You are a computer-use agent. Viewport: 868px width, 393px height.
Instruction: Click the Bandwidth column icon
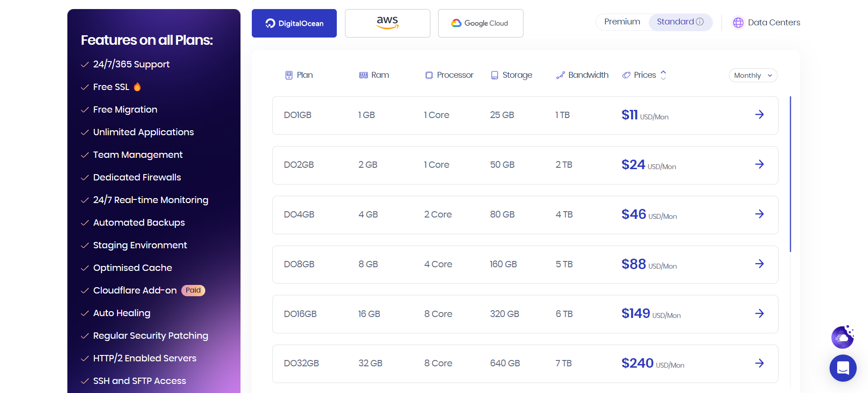coord(561,75)
